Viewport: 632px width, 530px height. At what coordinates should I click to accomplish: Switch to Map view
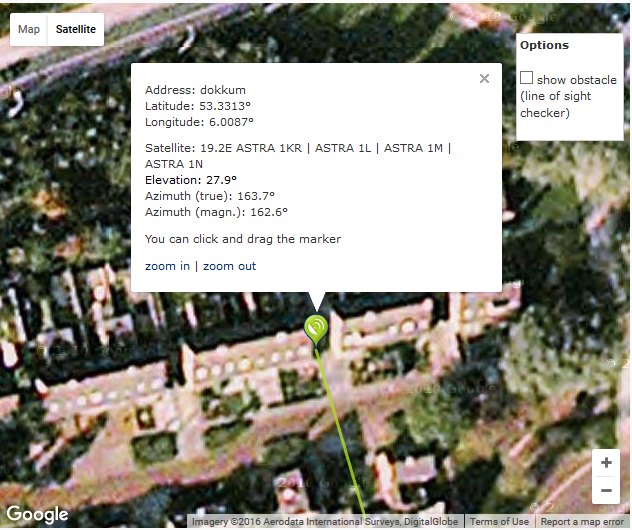pyautogui.click(x=29, y=29)
